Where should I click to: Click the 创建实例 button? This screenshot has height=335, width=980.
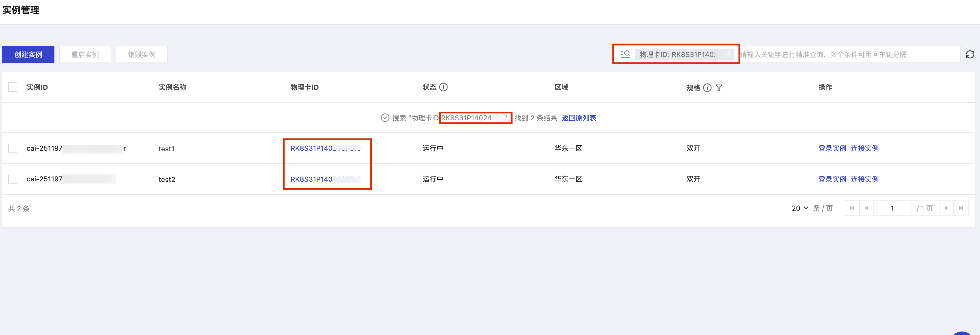tap(29, 54)
